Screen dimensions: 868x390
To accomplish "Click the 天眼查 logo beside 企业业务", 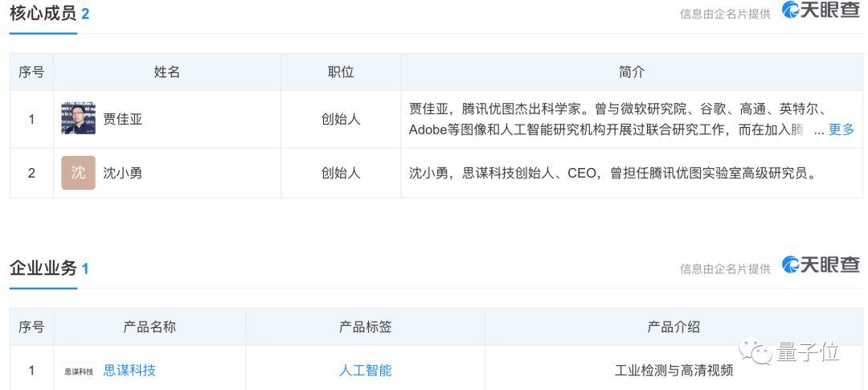I will coord(821,265).
